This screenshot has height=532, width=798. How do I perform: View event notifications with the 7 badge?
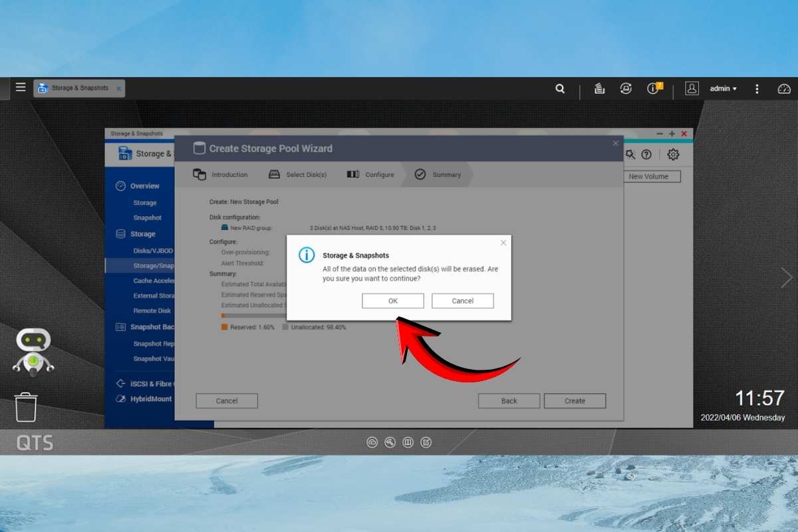654,88
